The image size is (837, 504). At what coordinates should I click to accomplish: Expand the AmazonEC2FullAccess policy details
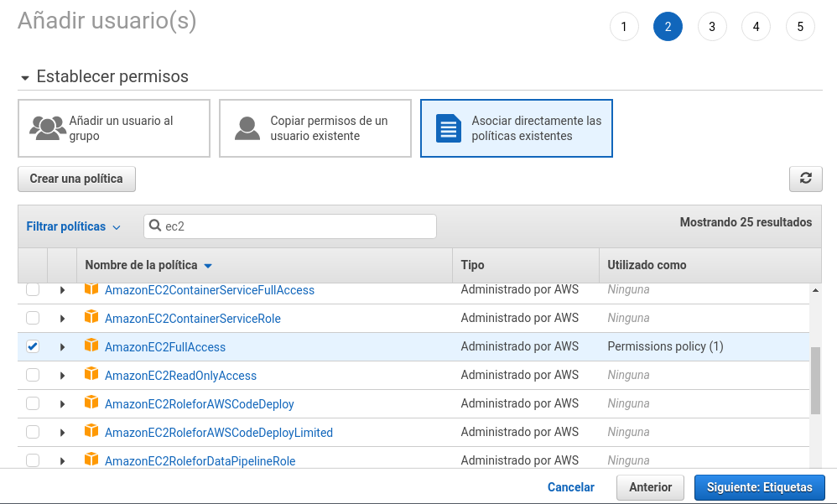pos(62,347)
